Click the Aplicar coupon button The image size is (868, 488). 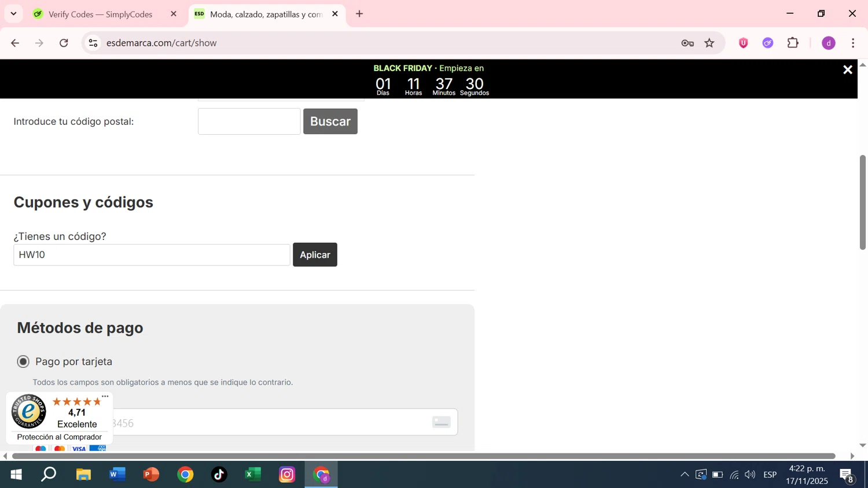coord(315,255)
